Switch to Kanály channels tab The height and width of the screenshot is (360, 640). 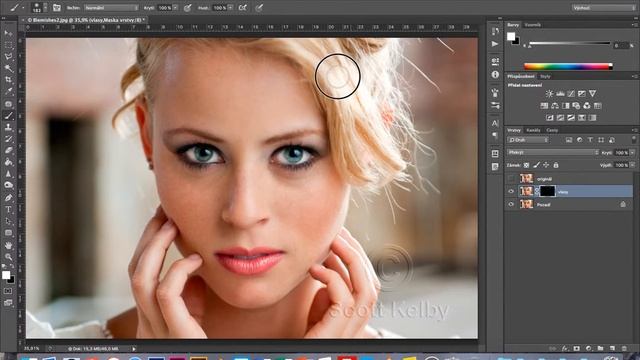[533, 130]
